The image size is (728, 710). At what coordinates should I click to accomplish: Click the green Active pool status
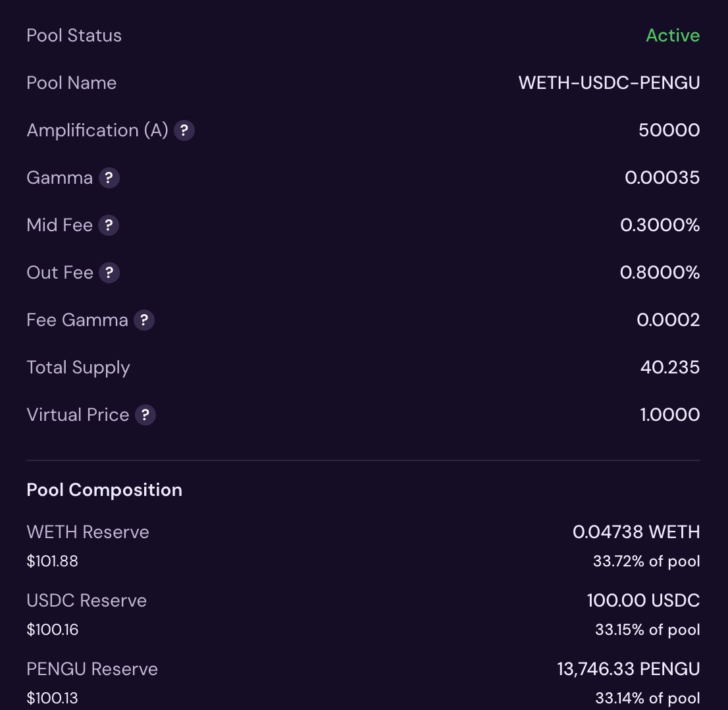[672, 36]
